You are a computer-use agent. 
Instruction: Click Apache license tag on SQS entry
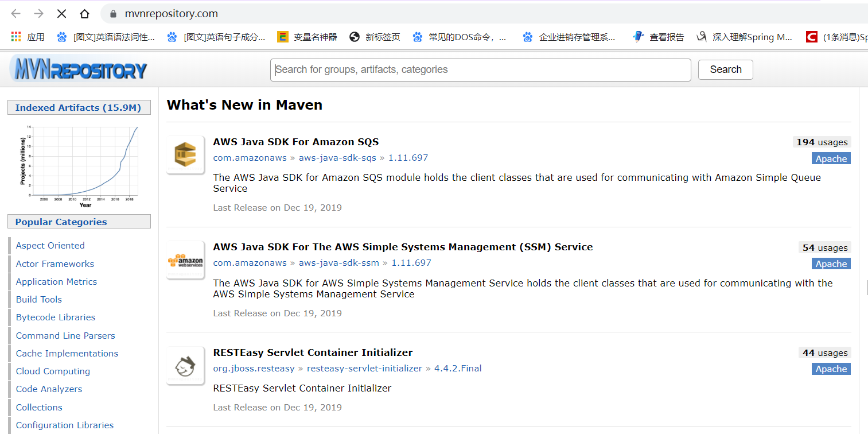[x=831, y=158]
